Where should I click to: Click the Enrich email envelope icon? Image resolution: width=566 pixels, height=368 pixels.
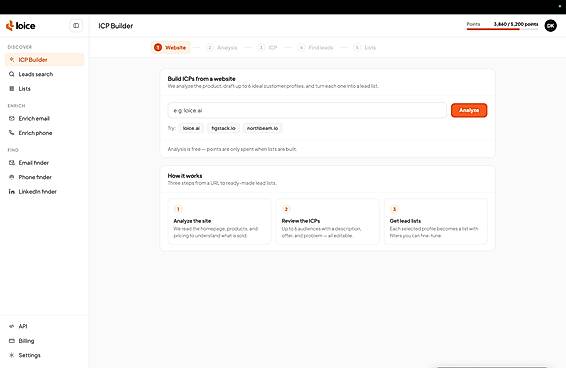tap(12, 118)
